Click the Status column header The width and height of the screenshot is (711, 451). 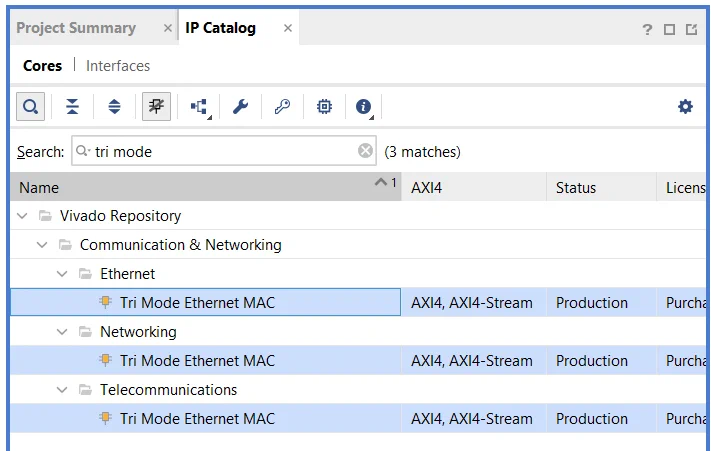click(x=602, y=187)
